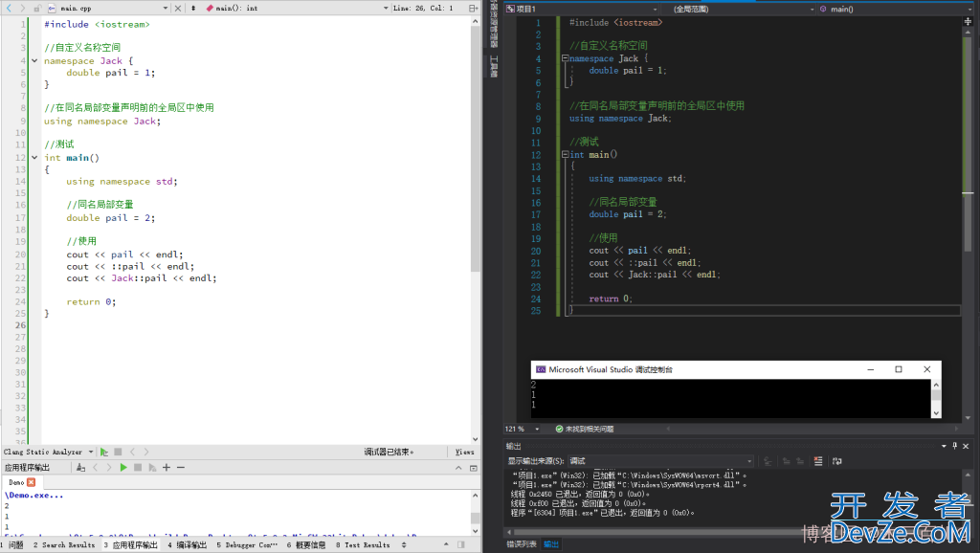Re-run the application with the green play button
This screenshot has height=553, width=980.
tap(123, 468)
